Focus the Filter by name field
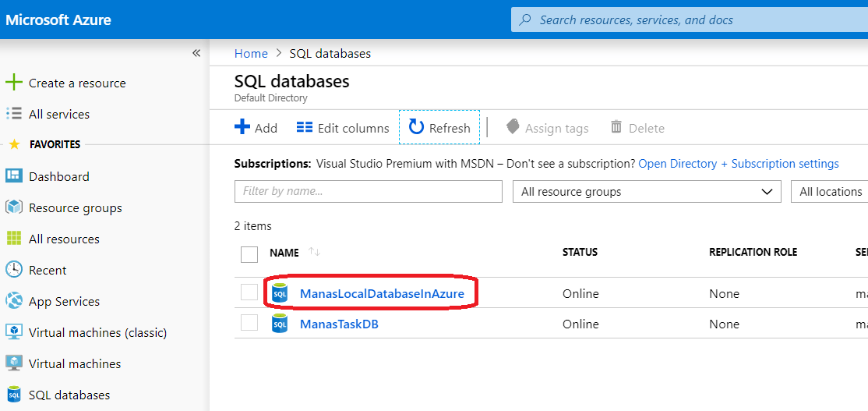Screen dimensions: 868x411 [x=368, y=192]
